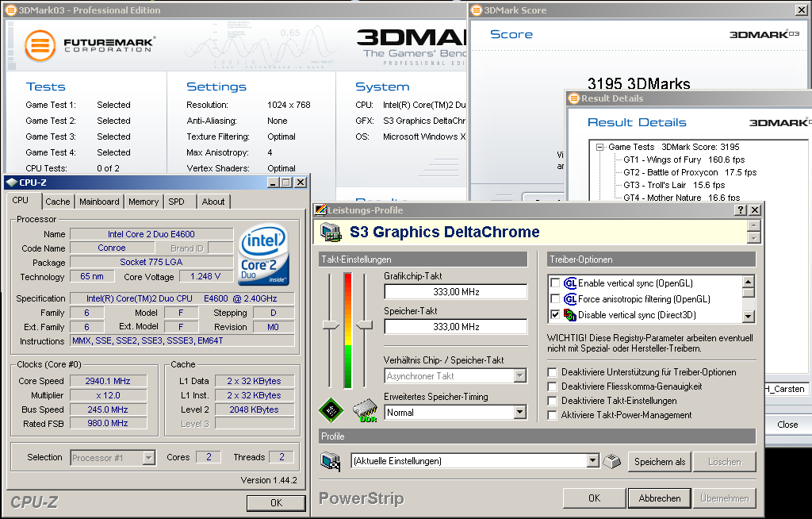Click the Direct3D icon beside Disable vertical sync
Viewport: 812px width, 519px height.
pos(570,315)
